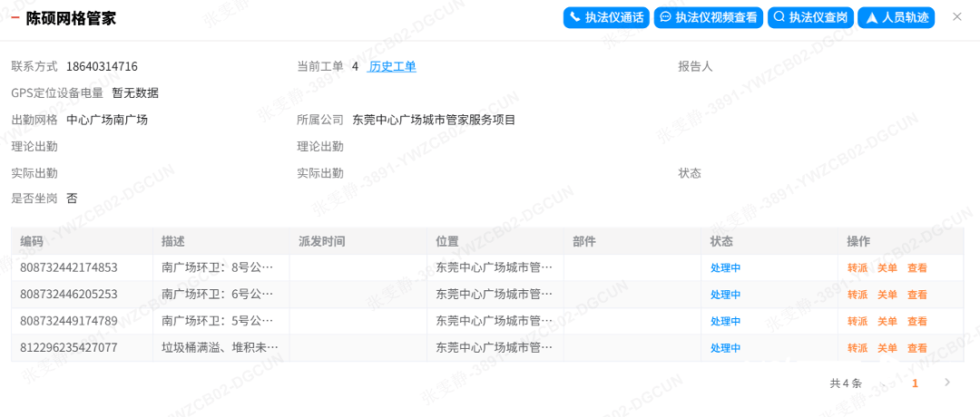
Task: Click the 陈硕网格管家 title
Action: pyautogui.click(x=71, y=18)
